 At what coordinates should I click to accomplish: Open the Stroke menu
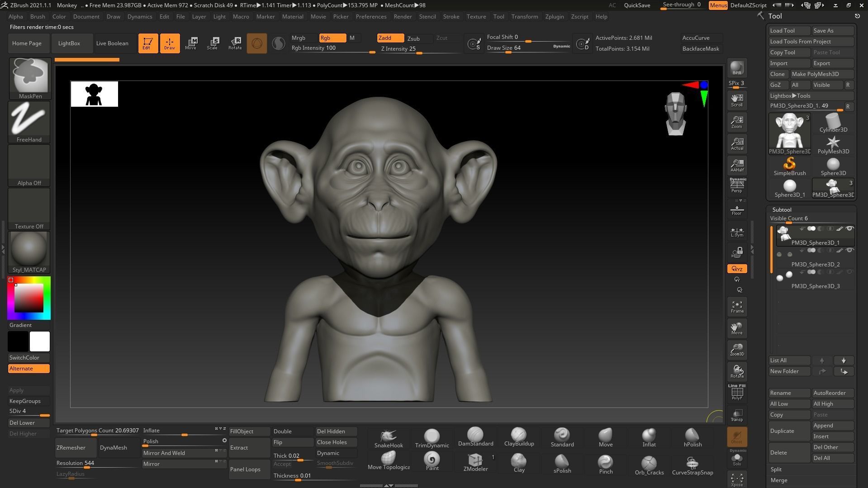(451, 17)
